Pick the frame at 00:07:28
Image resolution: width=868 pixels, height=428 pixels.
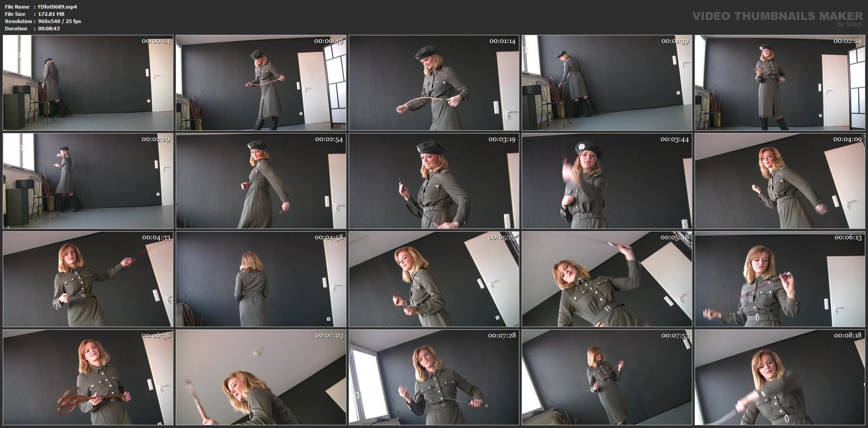(x=434, y=377)
